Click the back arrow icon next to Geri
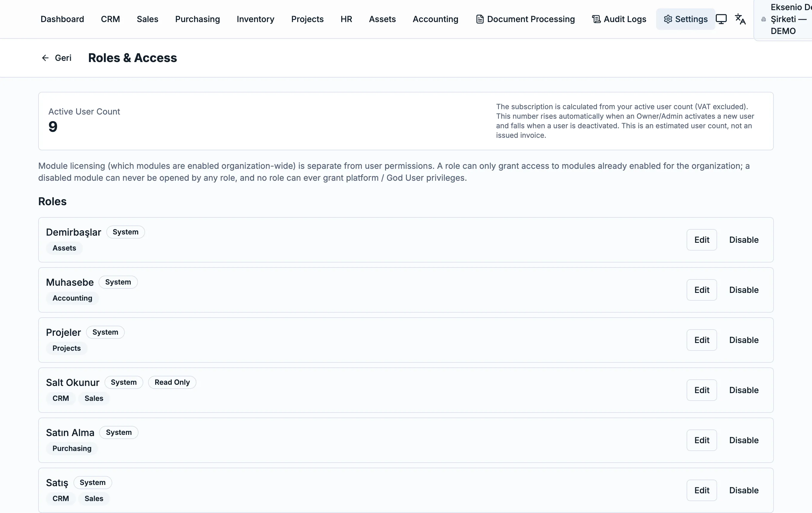 click(x=45, y=58)
